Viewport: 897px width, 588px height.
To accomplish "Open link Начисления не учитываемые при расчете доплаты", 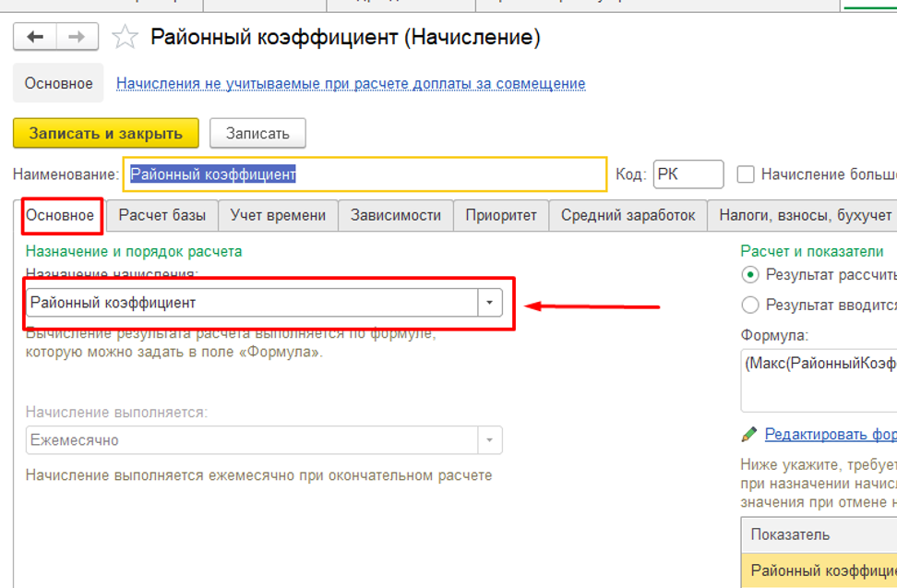I will (x=351, y=83).
